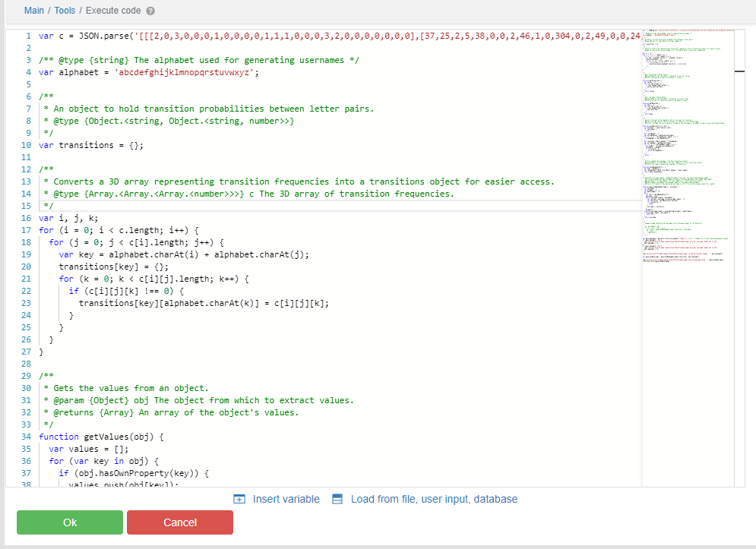Click the help question mark icon
756x549 pixels.
tap(150, 11)
